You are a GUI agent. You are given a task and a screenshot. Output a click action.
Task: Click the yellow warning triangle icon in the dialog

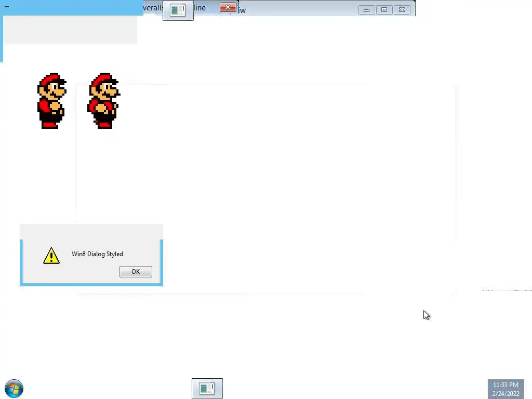(51, 256)
